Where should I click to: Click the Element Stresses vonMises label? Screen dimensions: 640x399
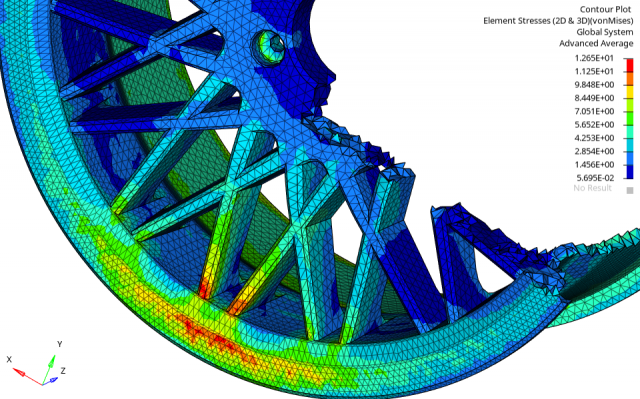coord(558,21)
